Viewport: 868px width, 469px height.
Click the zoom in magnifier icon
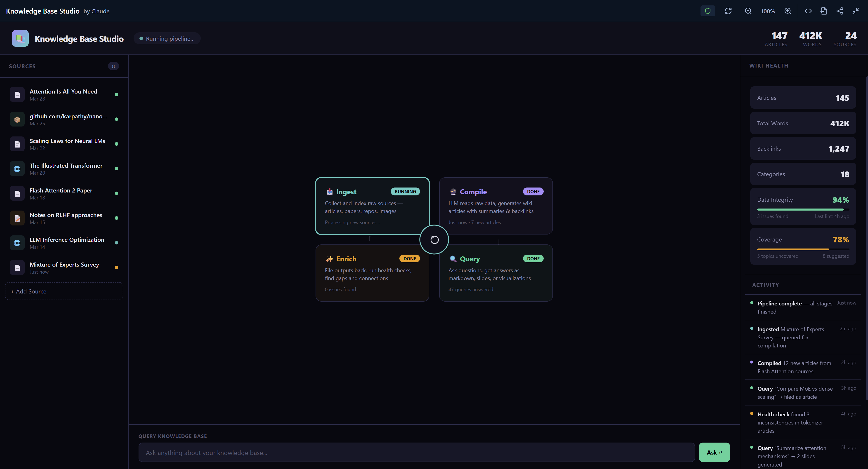(x=788, y=11)
